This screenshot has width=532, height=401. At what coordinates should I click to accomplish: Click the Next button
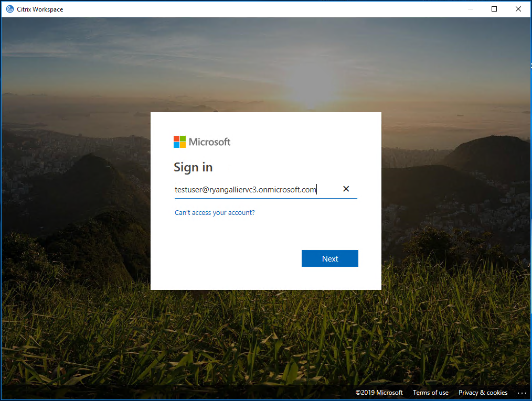[x=330, y=258]
